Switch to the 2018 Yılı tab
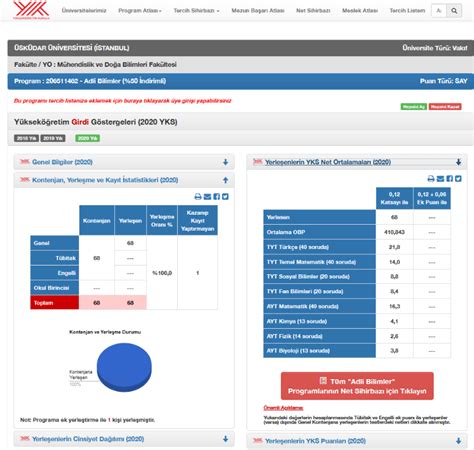The image size is (474, 450). coord(26,138)
